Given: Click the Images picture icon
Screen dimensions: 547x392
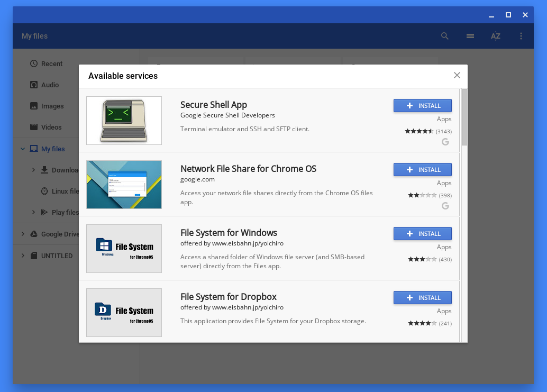Looking at the screenshot, I should 34,106.
